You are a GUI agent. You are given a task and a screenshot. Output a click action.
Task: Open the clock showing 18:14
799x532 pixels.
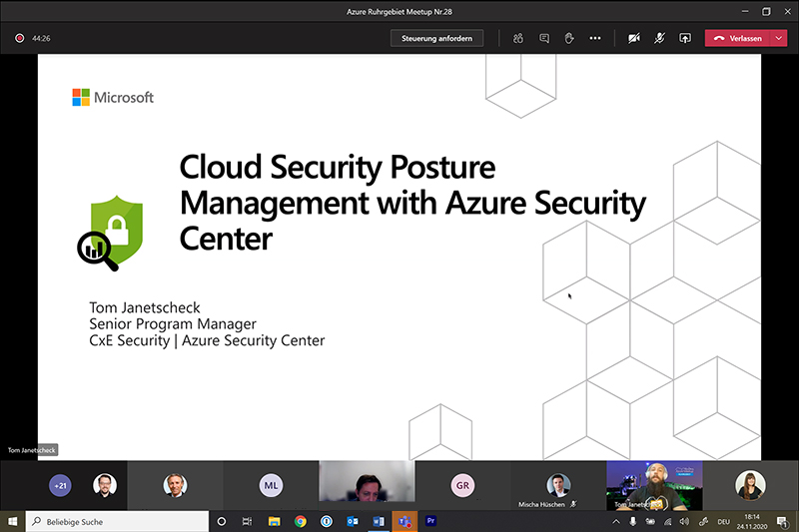[x=752, y=521]
